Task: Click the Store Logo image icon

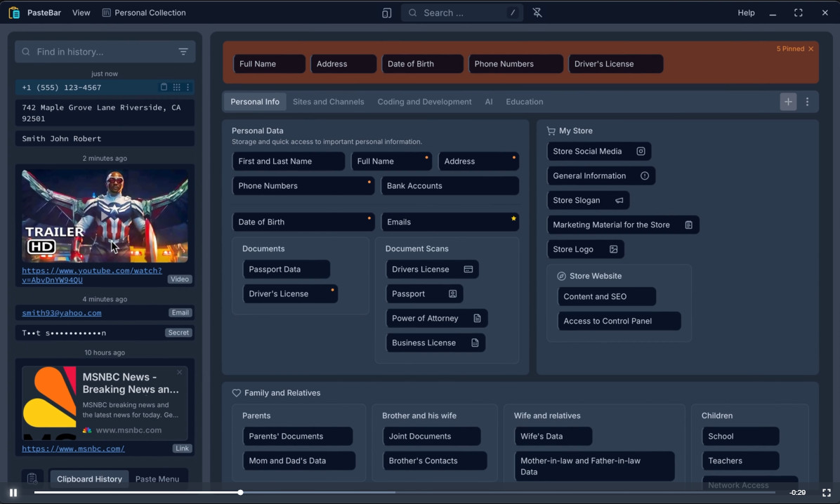Action: point(614,250)
